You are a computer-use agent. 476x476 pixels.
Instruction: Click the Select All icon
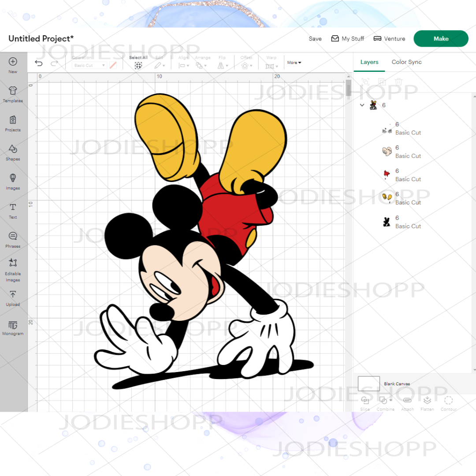coord(138,66)
